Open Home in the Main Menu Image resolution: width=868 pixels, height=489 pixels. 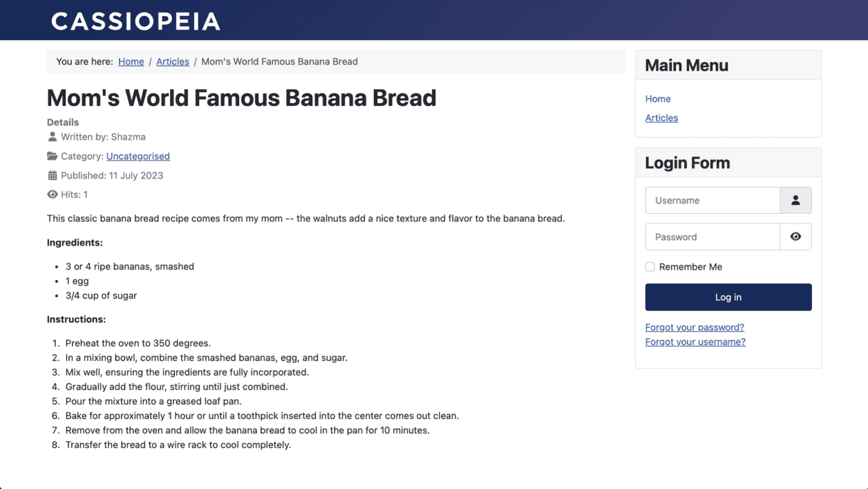(x=658, y=99)
